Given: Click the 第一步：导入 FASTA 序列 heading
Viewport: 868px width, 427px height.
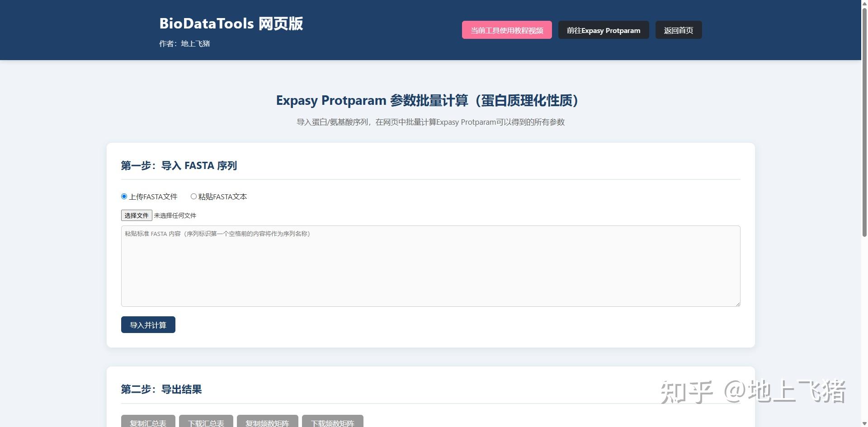Looking at the screenshot, I should (x=179, y=165).
